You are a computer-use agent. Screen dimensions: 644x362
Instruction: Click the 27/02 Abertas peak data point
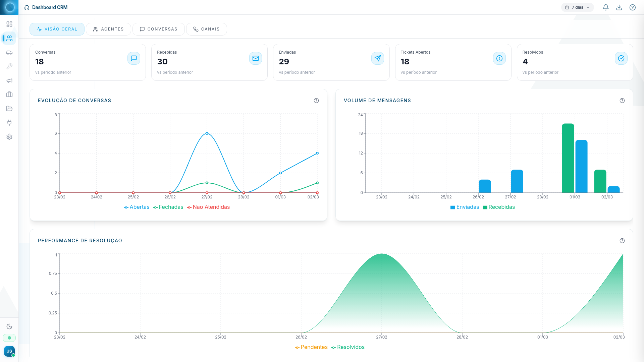tap(207, 133)
